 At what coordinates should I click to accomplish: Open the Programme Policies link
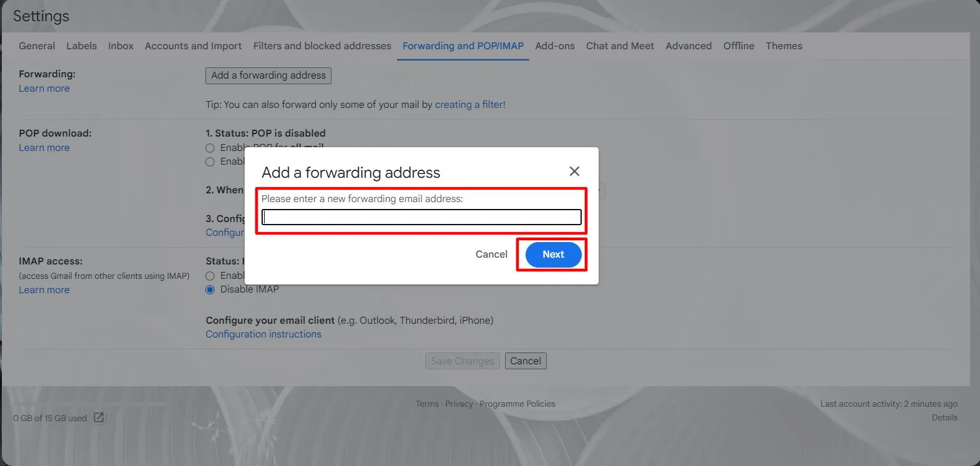[517, 404]
